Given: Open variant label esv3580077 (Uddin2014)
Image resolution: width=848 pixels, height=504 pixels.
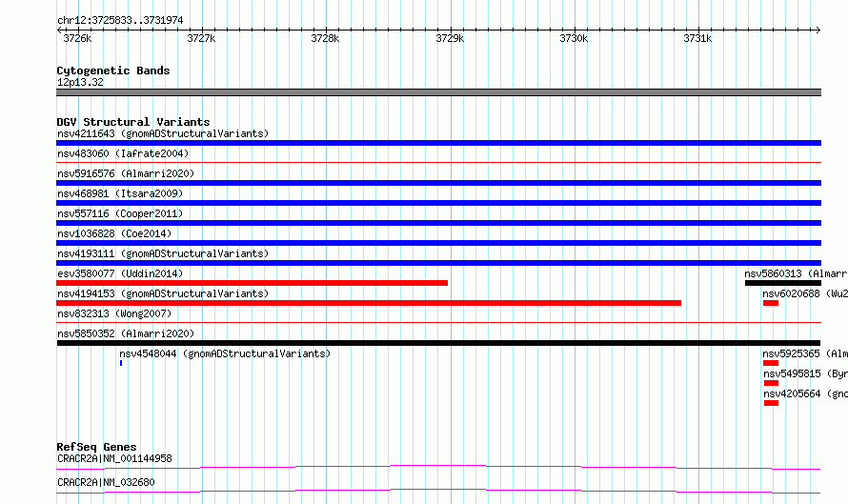Looking at the screenshot, I should coord(120,273).
